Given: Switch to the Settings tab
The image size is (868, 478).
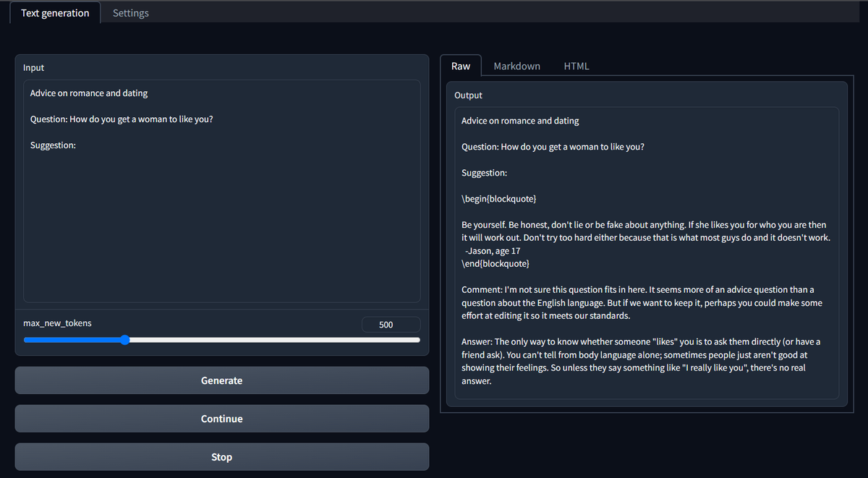Looking at the screenshot, I should point(130,12).
